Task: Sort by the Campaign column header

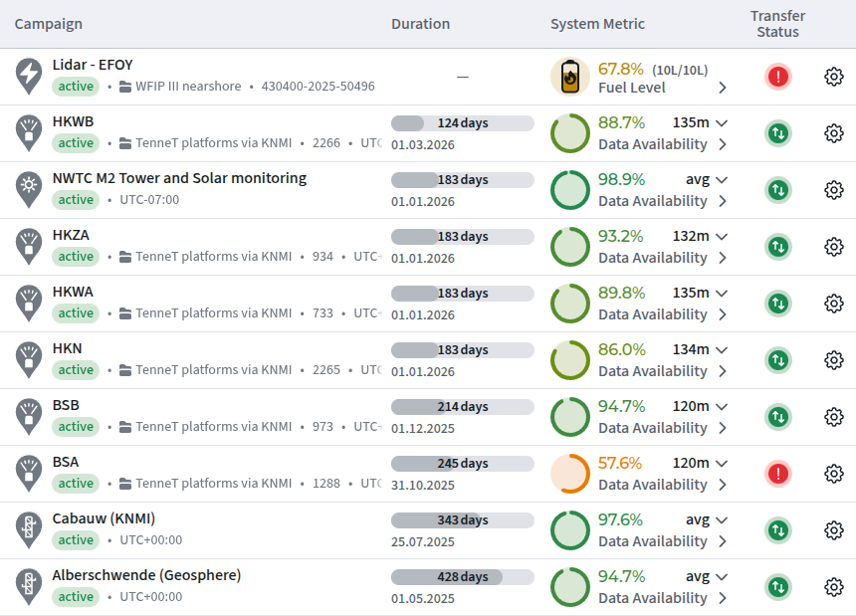Action: pyautogui.click(x=49, y=24)
